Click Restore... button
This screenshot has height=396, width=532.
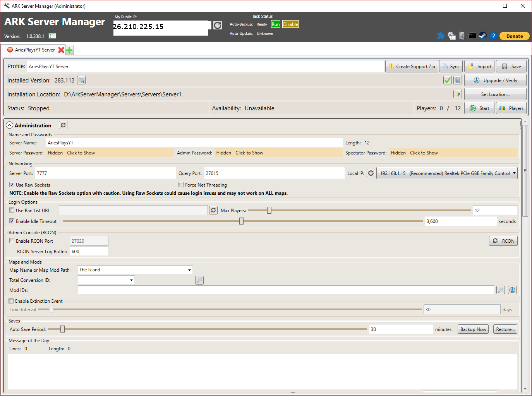(x=505, y=329)
